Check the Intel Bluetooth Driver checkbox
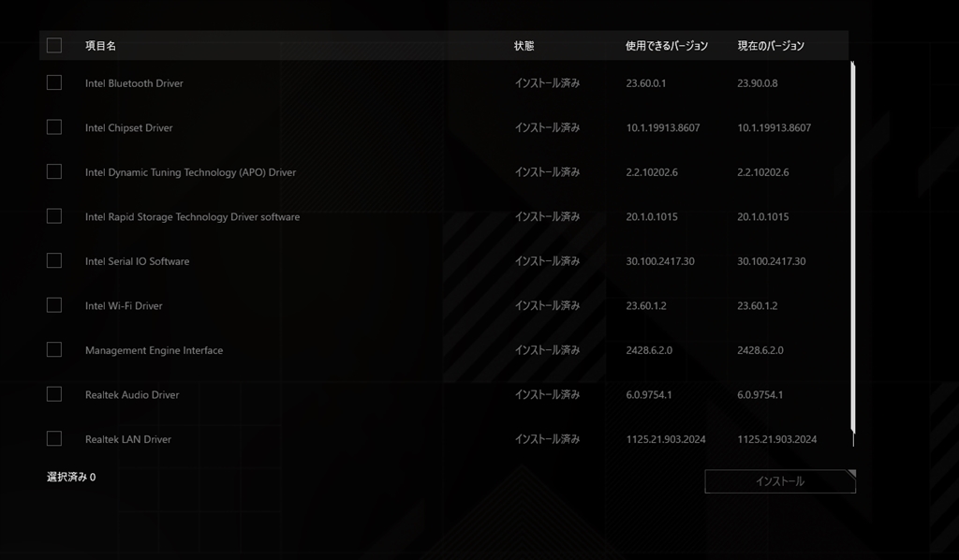Viewport: 959px width, 560px height. 53,82
